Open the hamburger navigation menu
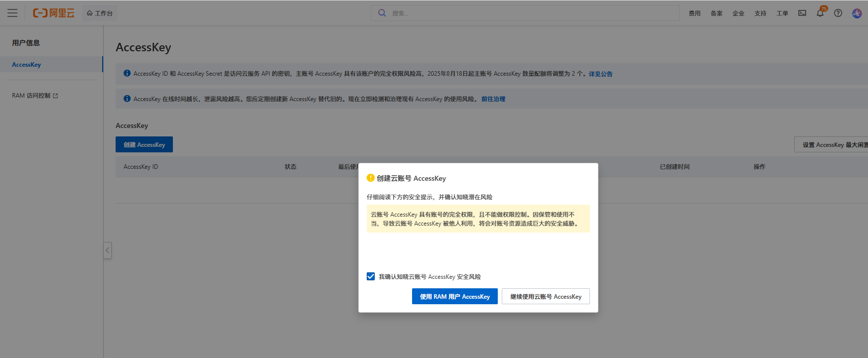 click(x=12, y=13)
